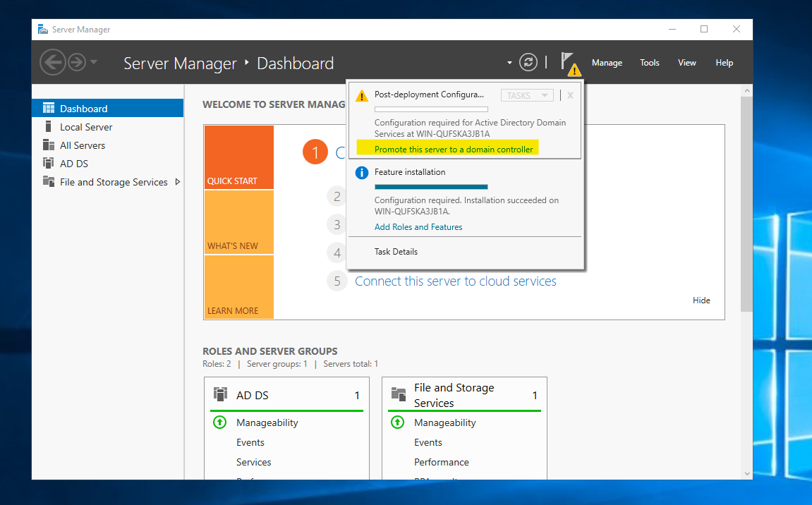Click the vertical scrollbar thumb
Viewport: 812px width, 505px height.
click(746, 204)
